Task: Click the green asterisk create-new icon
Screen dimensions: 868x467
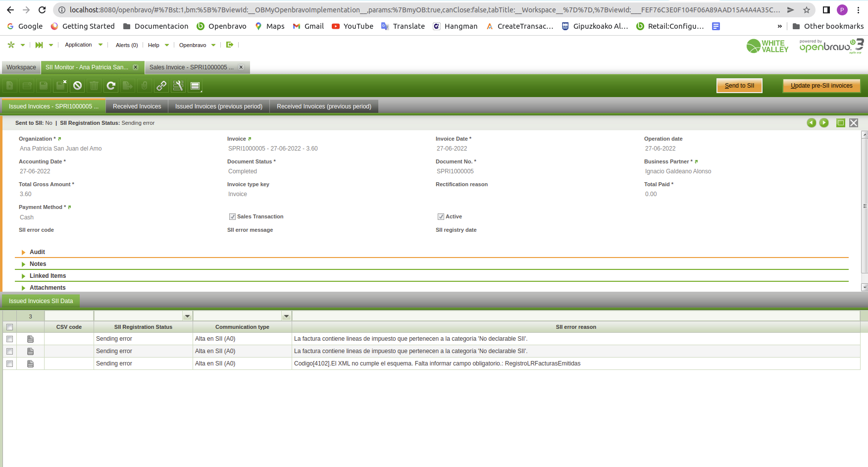Action: pos(11,45)
